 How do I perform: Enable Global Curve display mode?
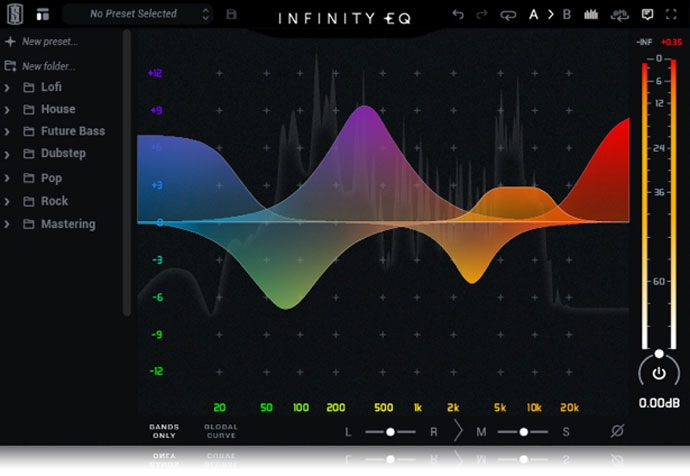point(221,431)
